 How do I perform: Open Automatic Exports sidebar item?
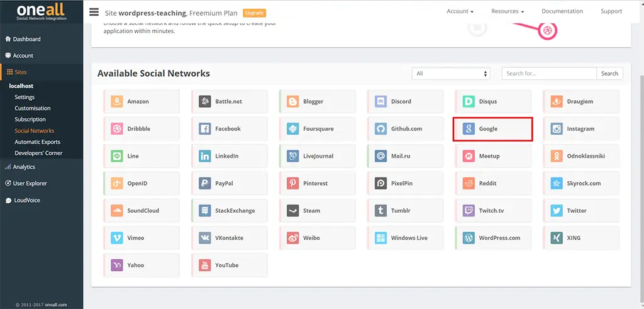click(x=37, y=142)
